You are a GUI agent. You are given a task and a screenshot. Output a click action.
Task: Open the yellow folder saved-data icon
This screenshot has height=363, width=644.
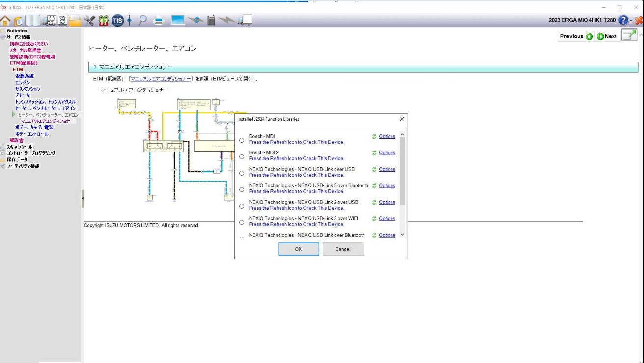(x=75, y=20)
